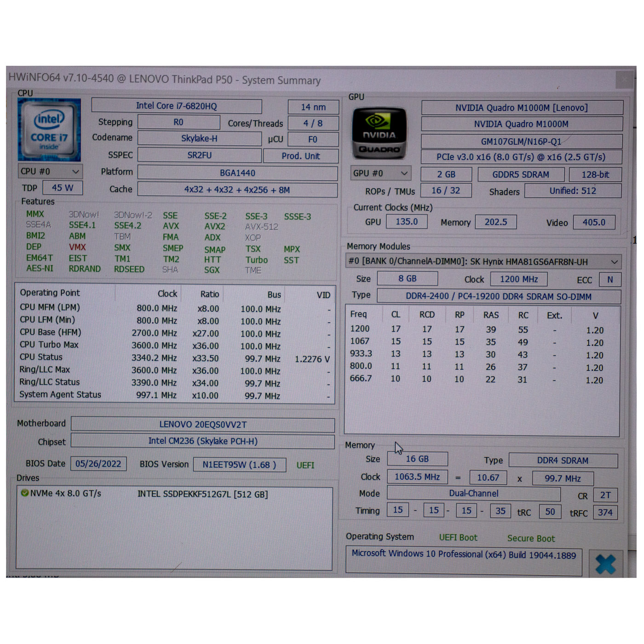The width and height of the screenshot is (644, 644).
Task: Click the tRC 50 timing field
Action: (x=550, y=512)
